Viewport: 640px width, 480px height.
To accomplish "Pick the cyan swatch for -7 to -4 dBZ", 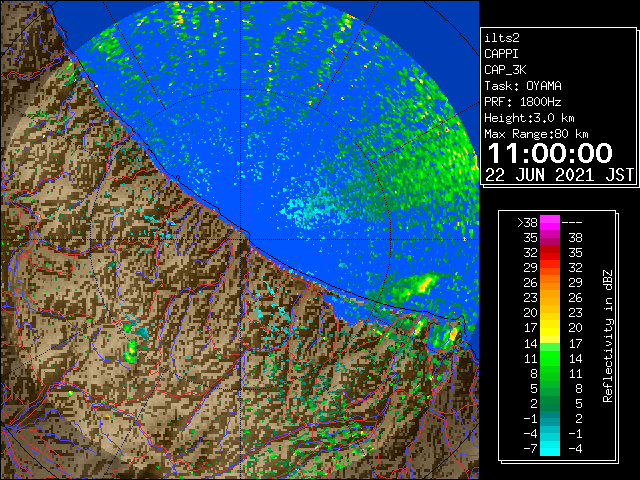I will (550, 449).
